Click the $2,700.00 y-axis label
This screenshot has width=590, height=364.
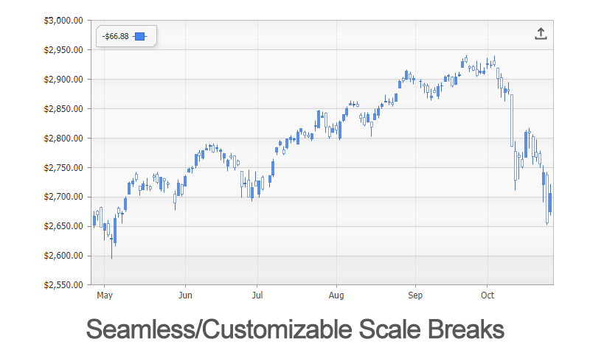click(x=63, y=197)
